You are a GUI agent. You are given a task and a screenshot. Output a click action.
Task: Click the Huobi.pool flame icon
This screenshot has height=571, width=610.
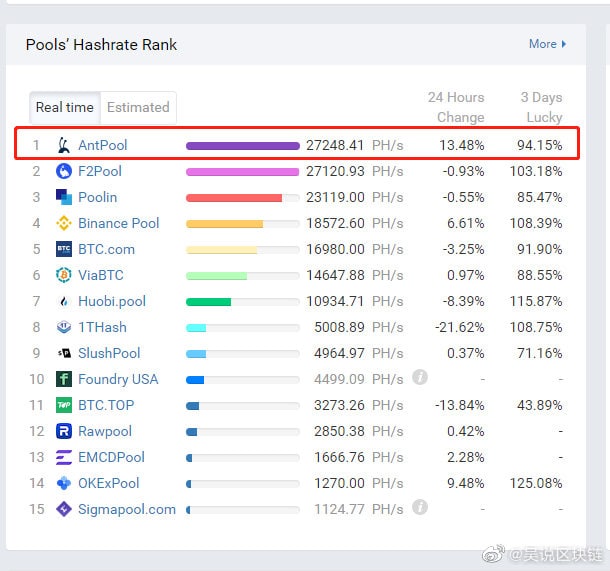(x=64, y=301)
